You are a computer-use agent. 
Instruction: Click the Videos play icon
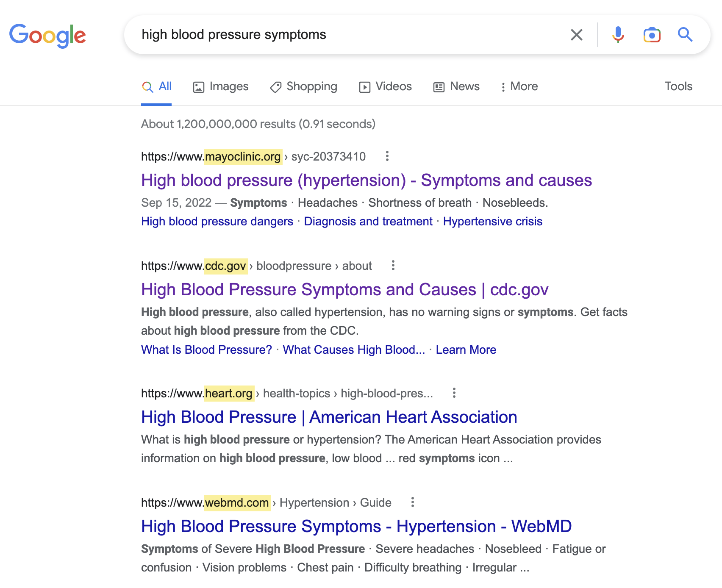click(x=365, y=86)
